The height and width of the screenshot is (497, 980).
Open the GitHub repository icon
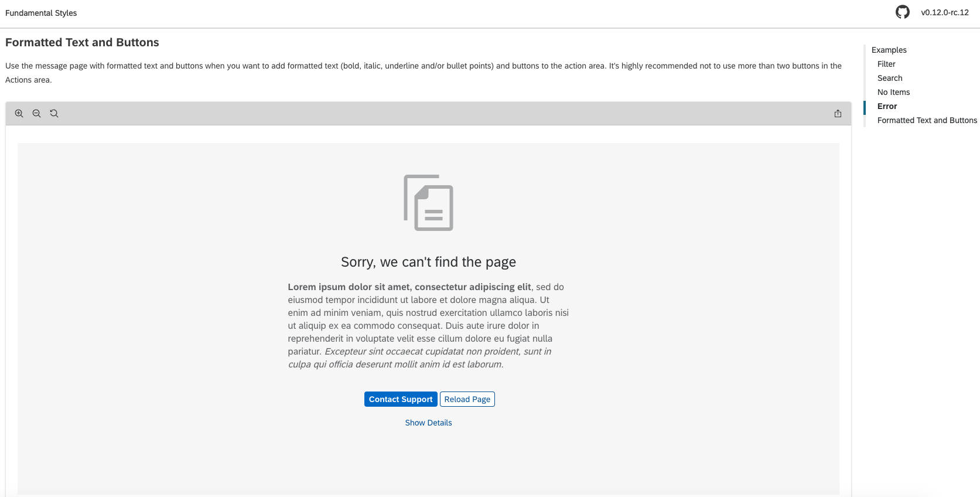click(903, 12)
